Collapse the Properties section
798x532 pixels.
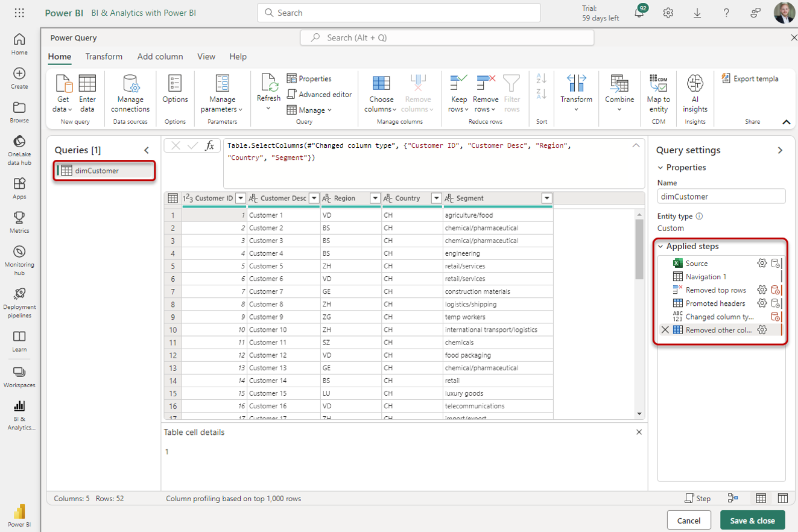pyautogui.click(x=660, y=168)
